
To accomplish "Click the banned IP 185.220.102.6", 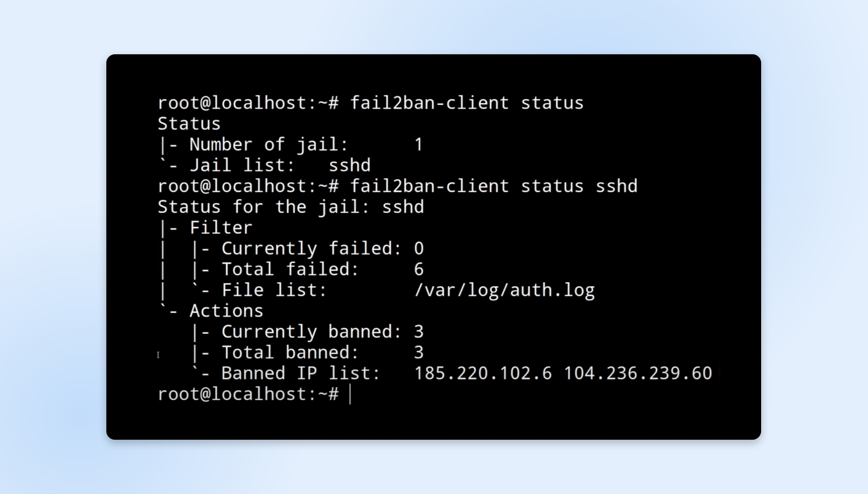I will (483, 373).
